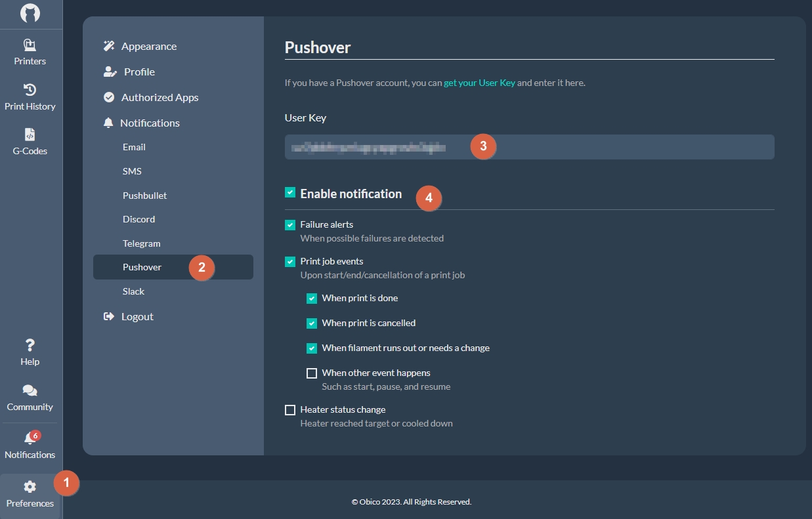Uncheck When print is cancelled
812x519 pixels.
[x=312, y=323]
